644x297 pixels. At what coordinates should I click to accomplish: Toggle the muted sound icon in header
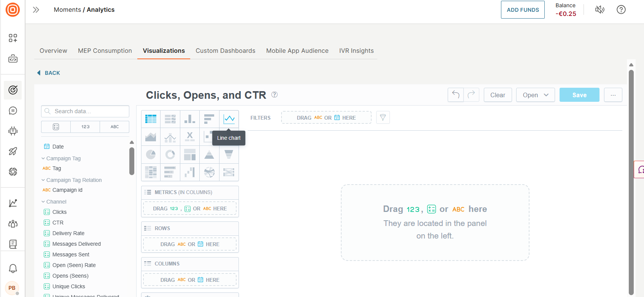(x=600, y=9)
